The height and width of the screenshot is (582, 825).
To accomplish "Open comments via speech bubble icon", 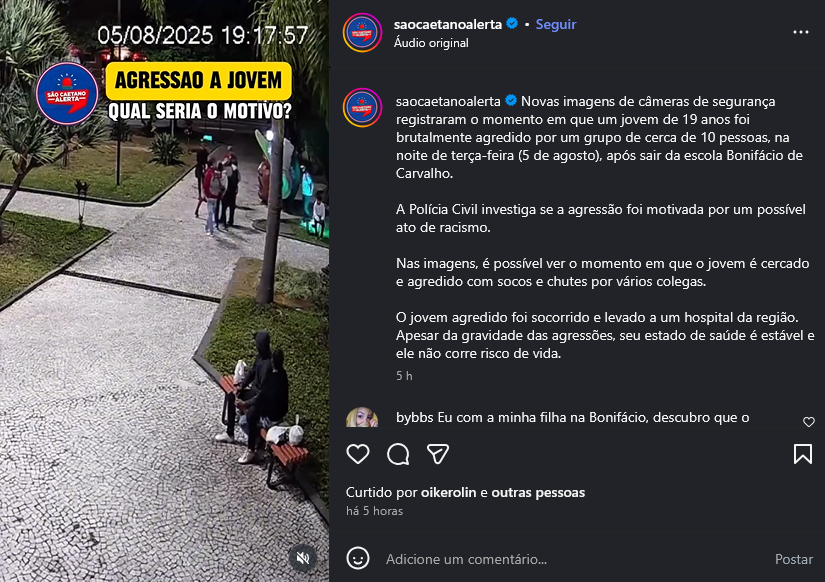I will pyautogui.click(x=398, y=454).
